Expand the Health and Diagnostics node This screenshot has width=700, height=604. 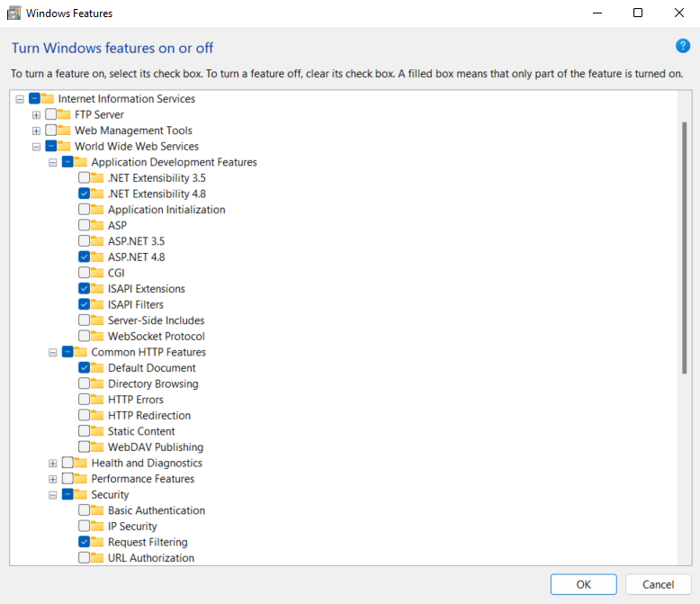pyautogui.click(x=53, y=464)
